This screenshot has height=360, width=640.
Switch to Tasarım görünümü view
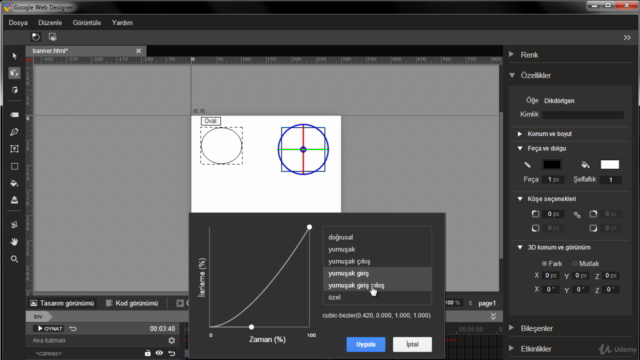tap(62, 303)
